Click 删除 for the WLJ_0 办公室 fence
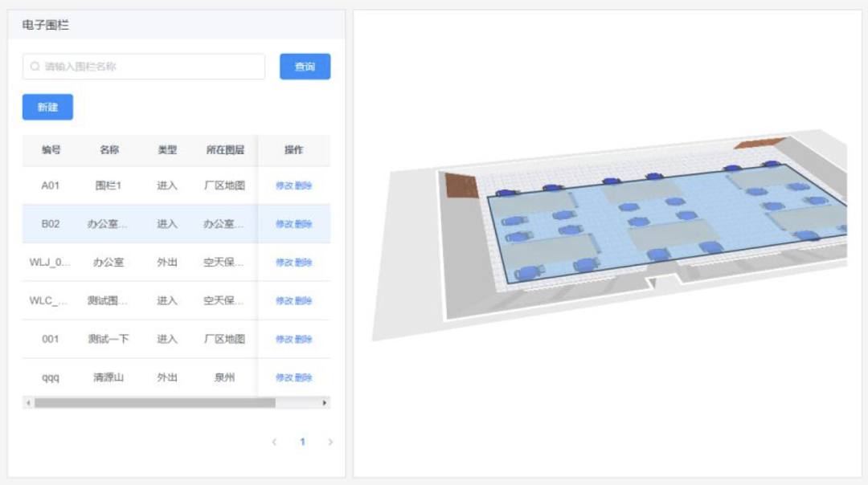Image resolution: width=868 pixels, height=485 pixels. [x=303, y=263]
